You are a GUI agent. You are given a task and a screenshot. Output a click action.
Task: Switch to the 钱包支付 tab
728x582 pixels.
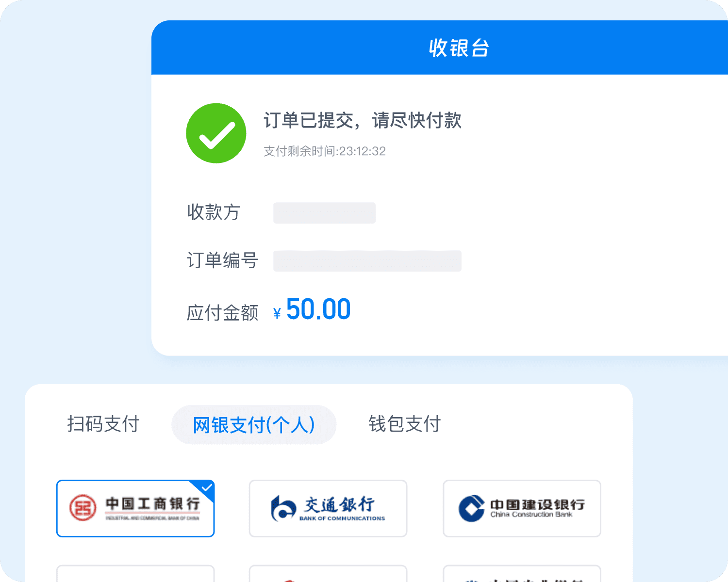click(x=404, y=424)
